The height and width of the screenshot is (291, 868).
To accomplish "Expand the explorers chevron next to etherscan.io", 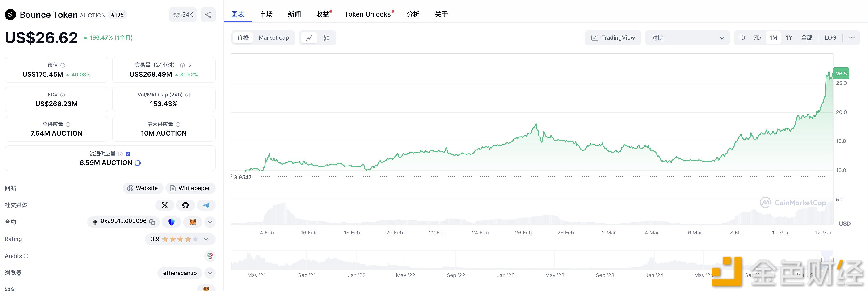I will tap(210, 273).
